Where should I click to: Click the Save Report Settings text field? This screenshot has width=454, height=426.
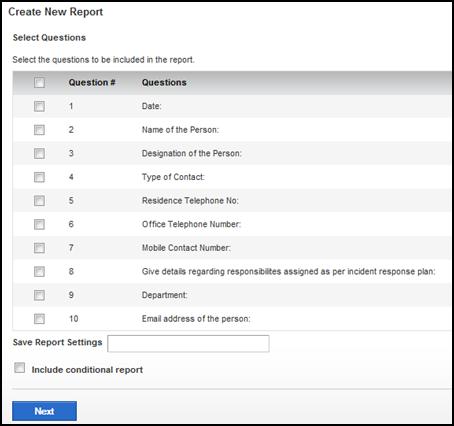[188, 344]
